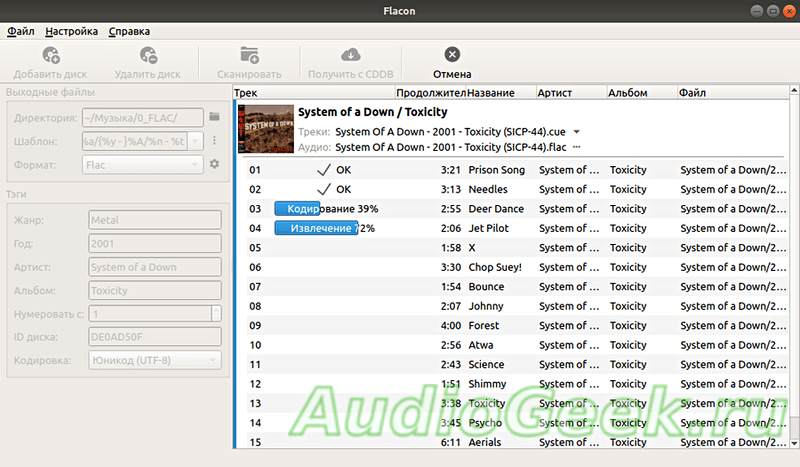Image resolution: width=800 pixels, height=467 pixels.
Task: Select track 02 Needles
Action: 517,189
